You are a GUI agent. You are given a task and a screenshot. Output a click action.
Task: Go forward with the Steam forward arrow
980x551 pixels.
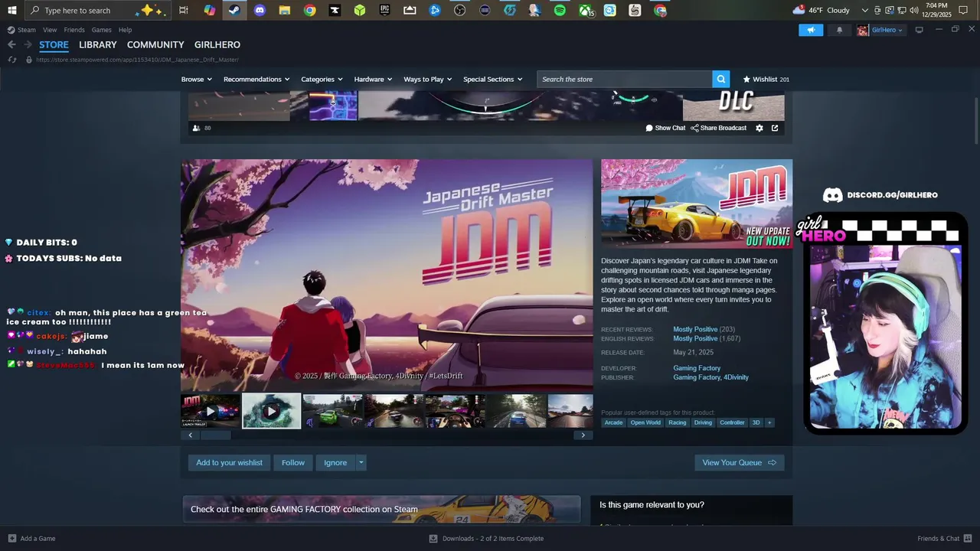pos(28,44)
